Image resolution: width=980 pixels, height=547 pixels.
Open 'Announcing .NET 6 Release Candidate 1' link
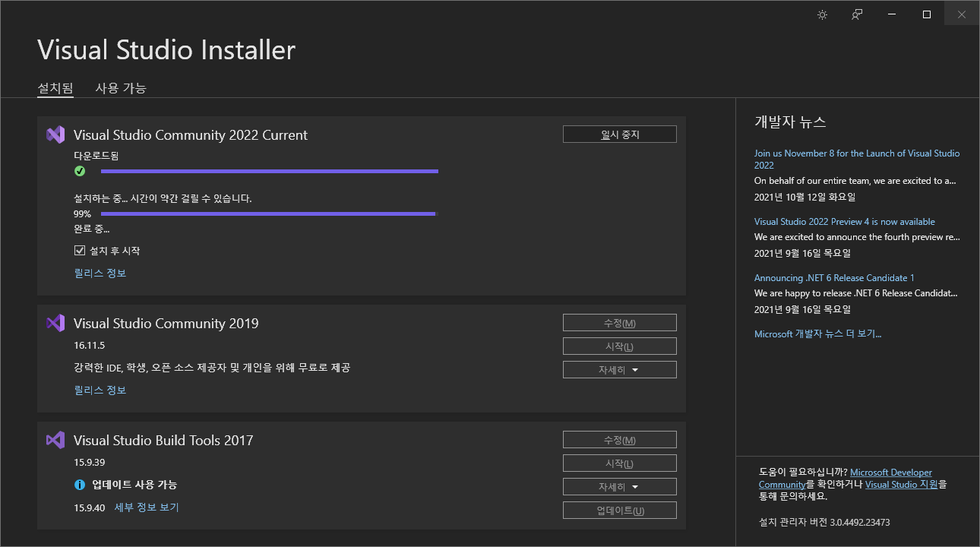(834, 278)
